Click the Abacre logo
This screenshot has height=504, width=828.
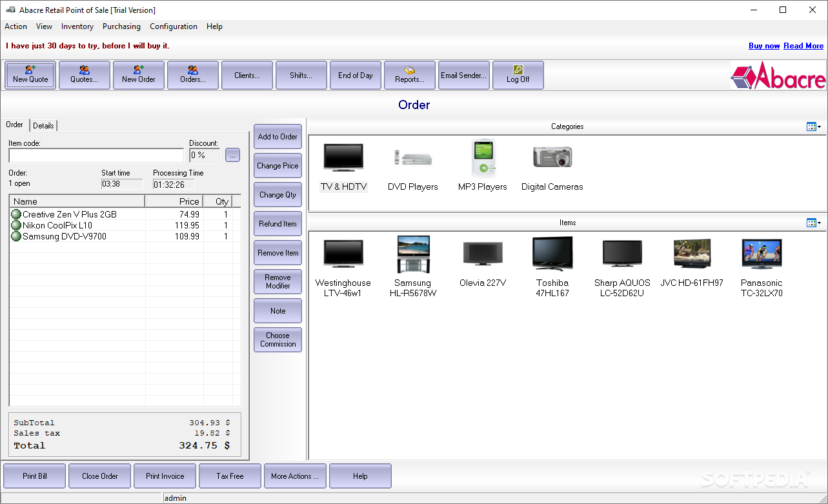pyautogui.click(x=778, y=76)
